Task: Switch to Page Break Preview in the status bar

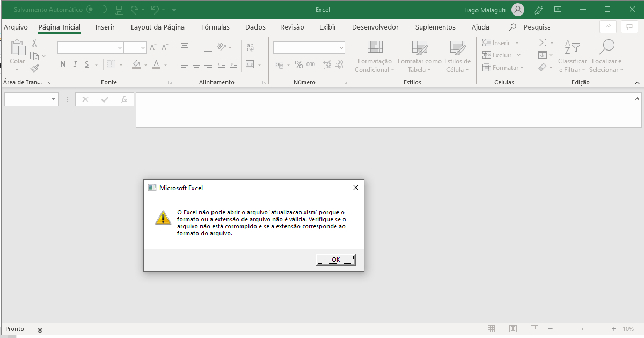Action: click(535, 329)
